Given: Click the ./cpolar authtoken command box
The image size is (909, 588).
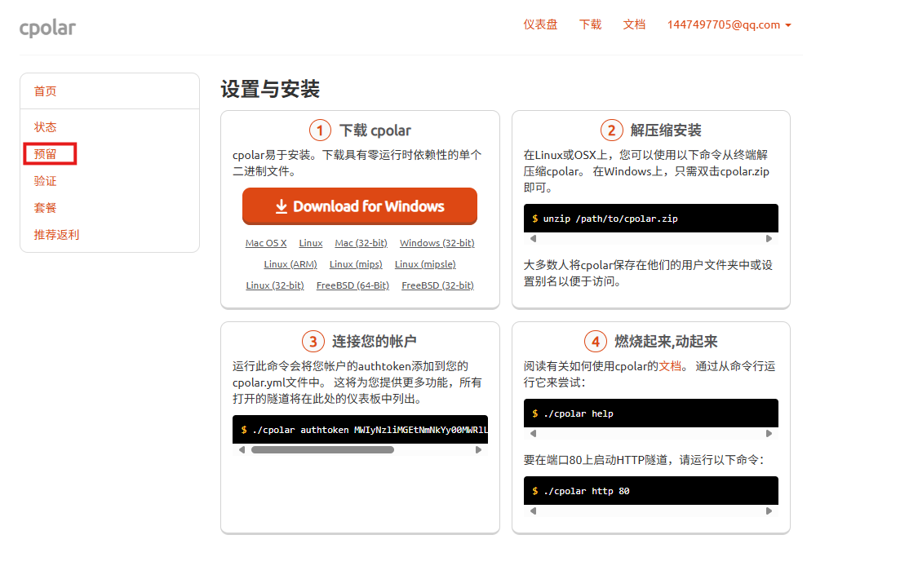Looking at the screenshot, I should tap(360, 429).
